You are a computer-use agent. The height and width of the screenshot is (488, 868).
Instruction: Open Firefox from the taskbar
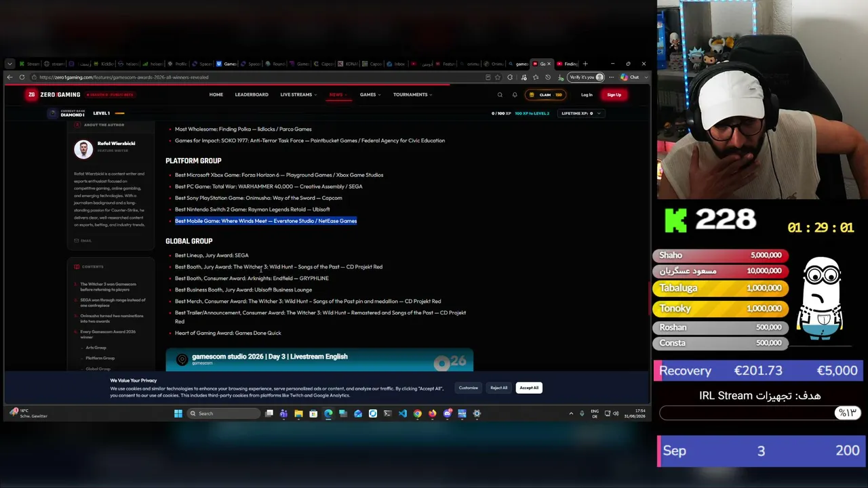pos(433,413)
